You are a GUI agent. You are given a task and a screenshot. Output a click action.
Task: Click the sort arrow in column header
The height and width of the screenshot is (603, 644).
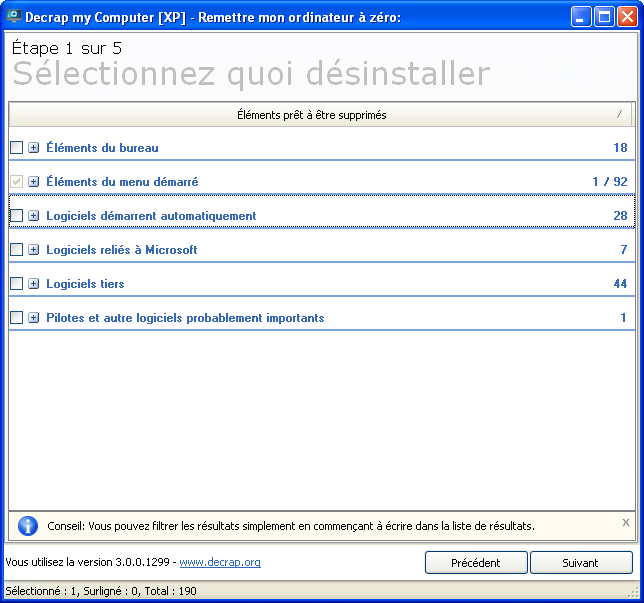click(x=621, y=114)
